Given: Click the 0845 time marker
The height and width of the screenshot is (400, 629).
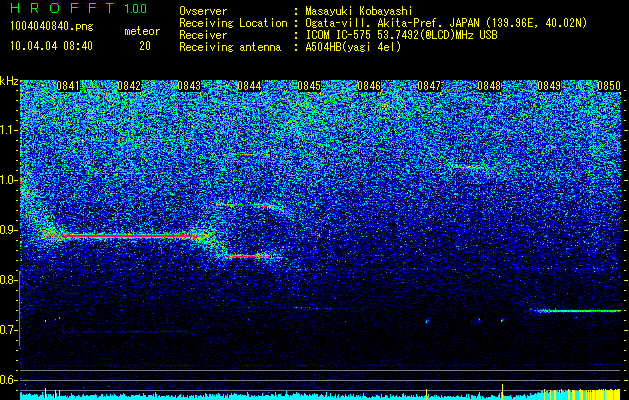Looking at the screenshot, I should tap(309, 86).
